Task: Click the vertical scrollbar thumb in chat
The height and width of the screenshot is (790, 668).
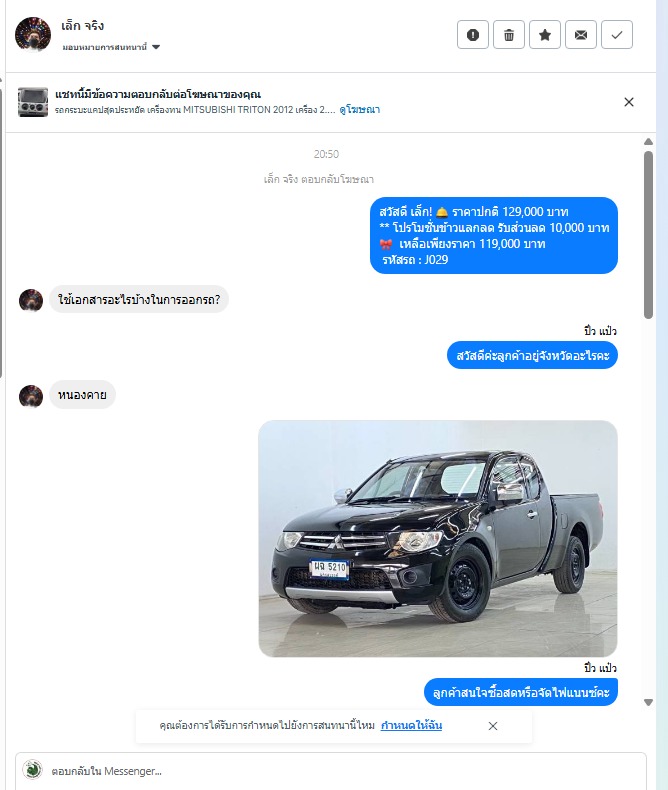Action: [x=648, y=235]
